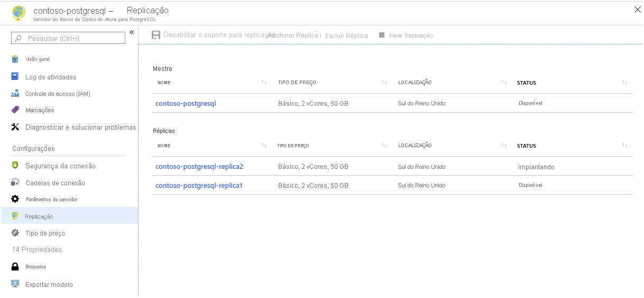
Task: Open the contoso-postgresql-replica1 server link
Action: click(199, 186)
